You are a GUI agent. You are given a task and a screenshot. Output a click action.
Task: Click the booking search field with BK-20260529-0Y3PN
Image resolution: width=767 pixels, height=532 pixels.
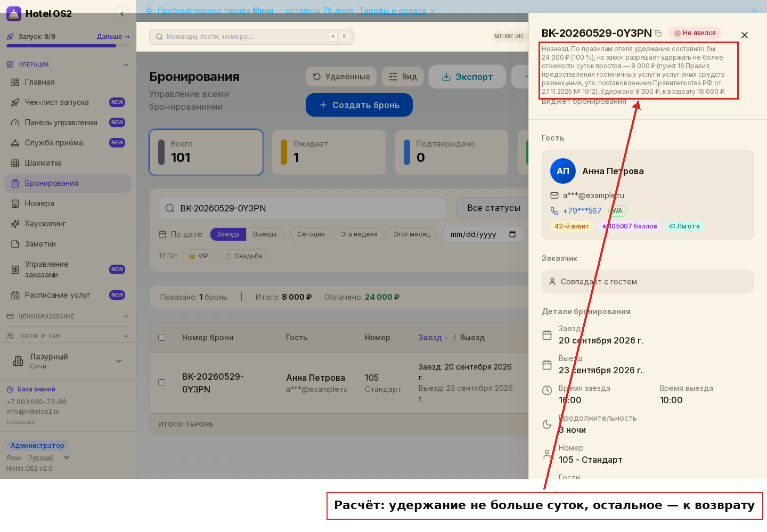pyautogui.click(x=303, y=208)
